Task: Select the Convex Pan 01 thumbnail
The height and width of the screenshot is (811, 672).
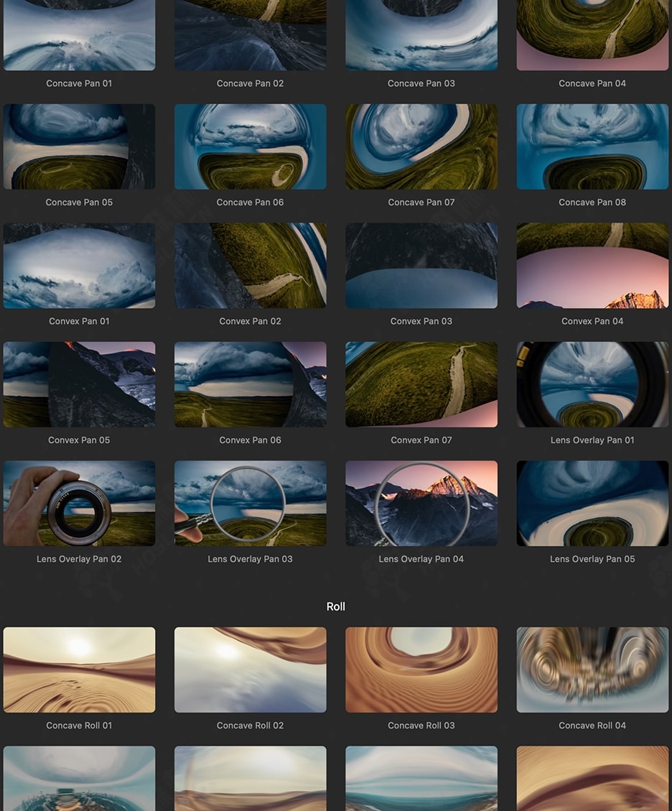Action: click(79, 265)
